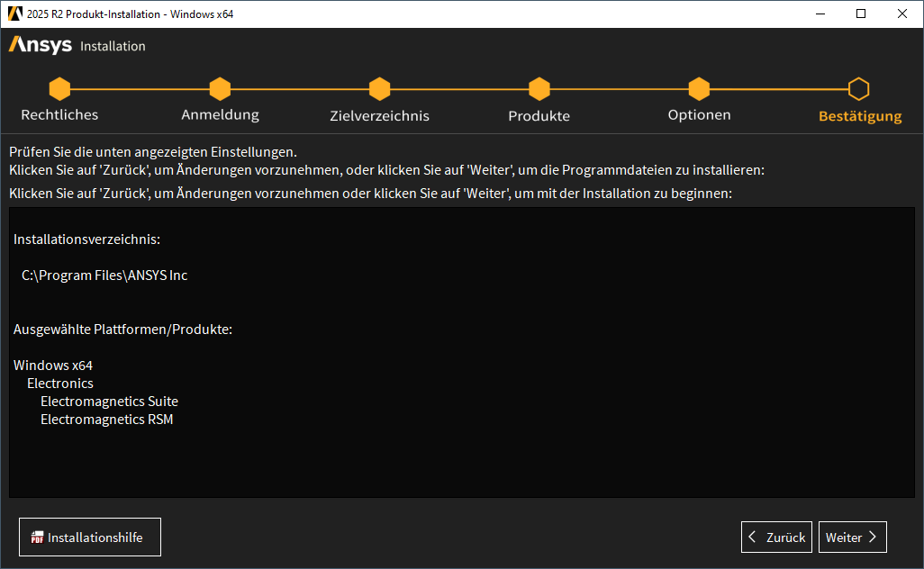This screenshot has width=924, height=569.
Task: Maximize the installer window
Action: pos(861,14)
